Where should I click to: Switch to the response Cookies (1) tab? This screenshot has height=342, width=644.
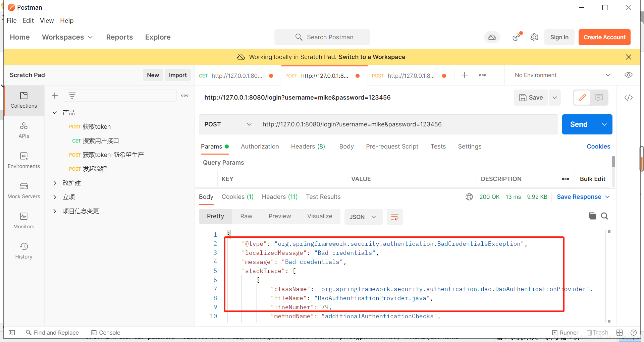coord(237,197)
